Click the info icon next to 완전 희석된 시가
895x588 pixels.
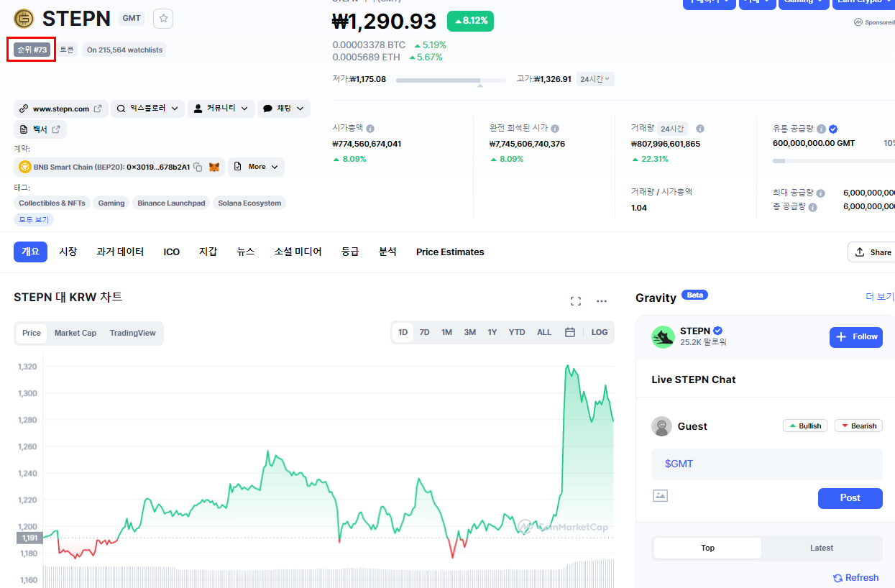(x=554, y=128)
